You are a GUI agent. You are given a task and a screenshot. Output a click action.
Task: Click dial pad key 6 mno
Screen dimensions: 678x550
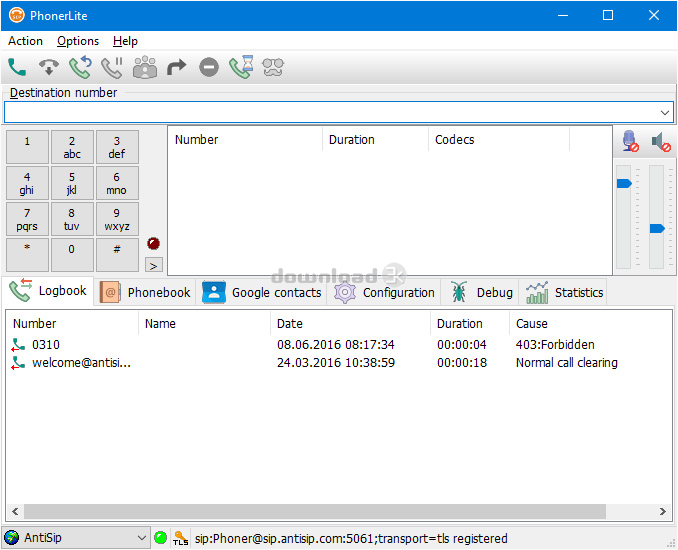click(x=117, y=183)
